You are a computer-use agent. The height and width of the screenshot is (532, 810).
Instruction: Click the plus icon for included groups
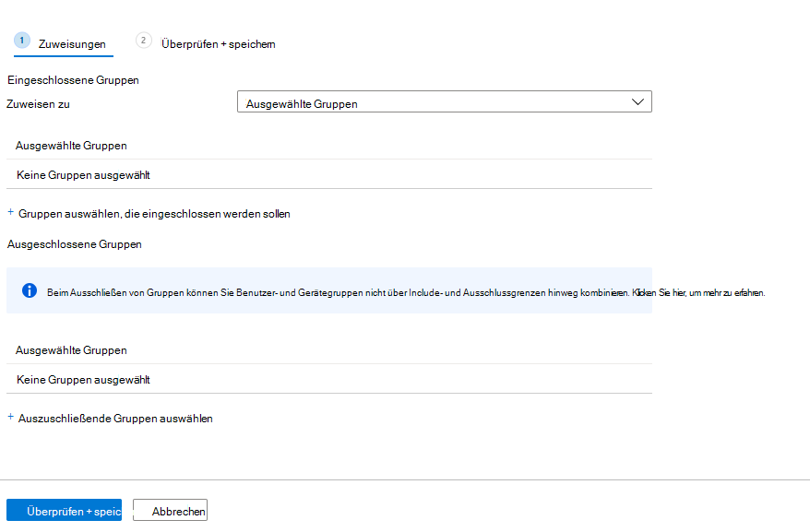coord(11,213)
